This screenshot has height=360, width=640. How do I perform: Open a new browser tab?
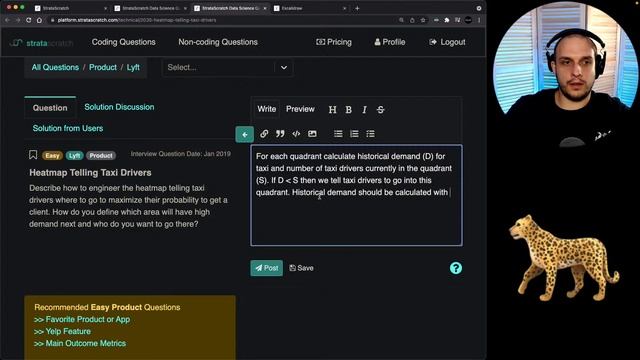(x=357, y=8)
